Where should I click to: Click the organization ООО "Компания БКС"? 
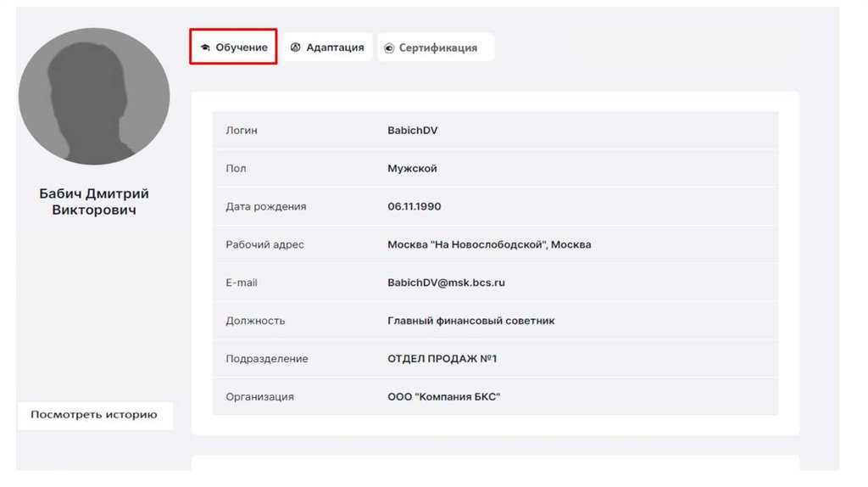click(443, 396)
